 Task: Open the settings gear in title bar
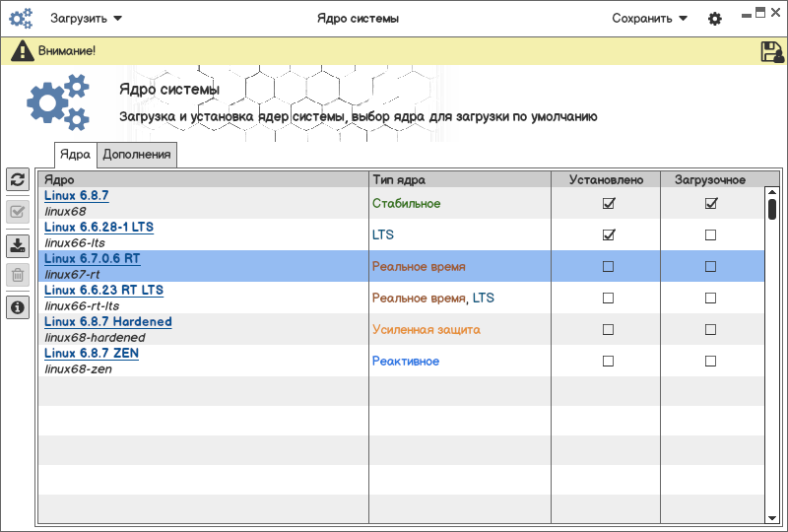pos(715,19)
